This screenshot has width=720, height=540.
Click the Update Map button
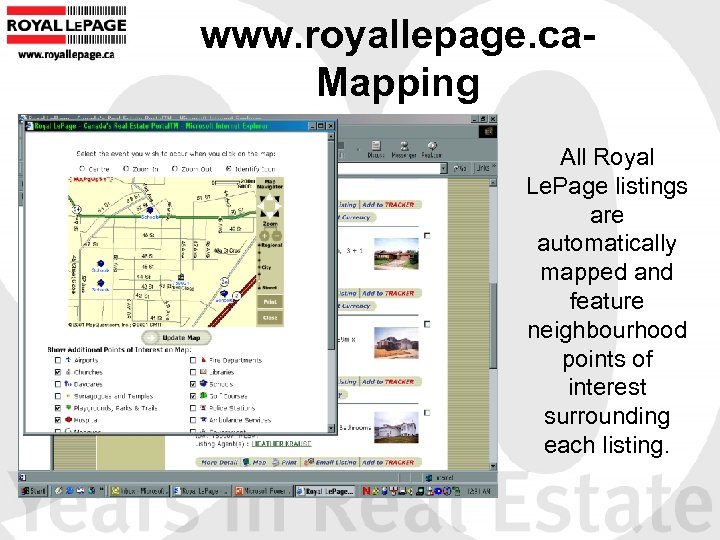[x=176, y=338]
